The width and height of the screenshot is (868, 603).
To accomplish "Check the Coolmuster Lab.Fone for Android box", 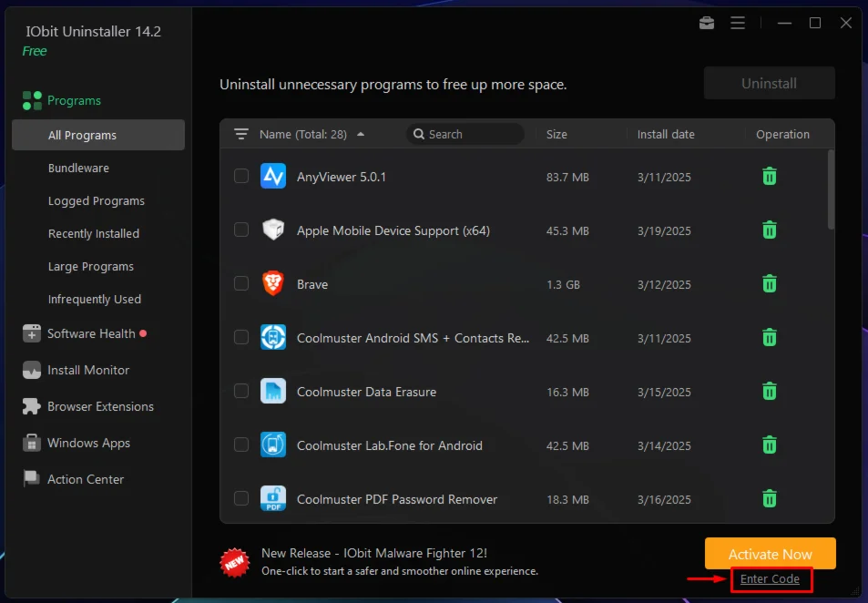I will [x=241, y=445].
